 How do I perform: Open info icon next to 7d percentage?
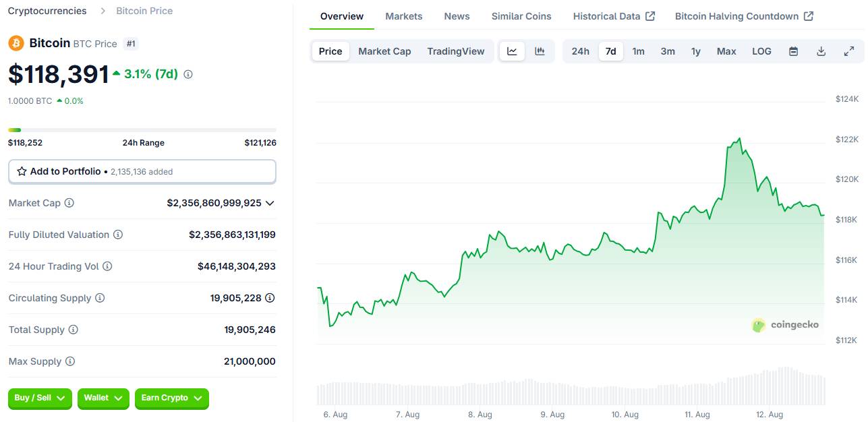[188, 74]
